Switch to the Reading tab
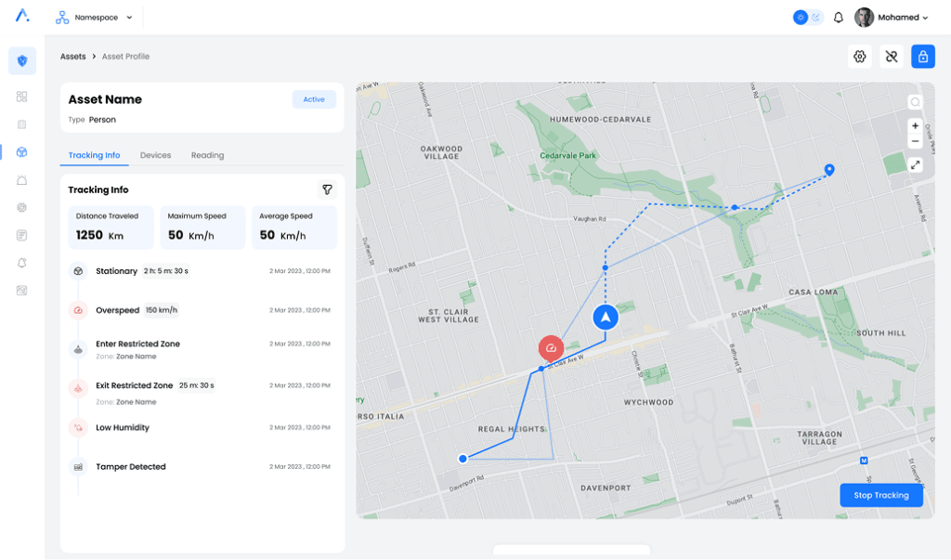This screenshot has width=951, height=560. (207, 155)
